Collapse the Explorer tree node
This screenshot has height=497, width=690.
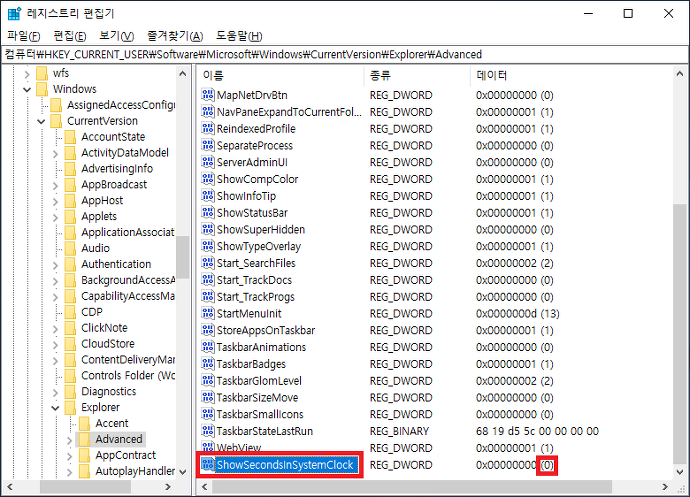(x=55, y=408)
